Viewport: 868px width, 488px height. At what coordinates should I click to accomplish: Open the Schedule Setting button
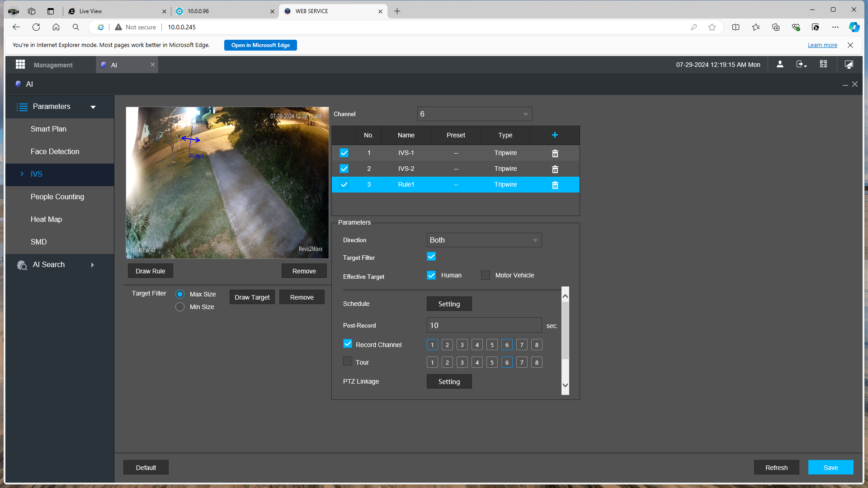click(449, 304)
